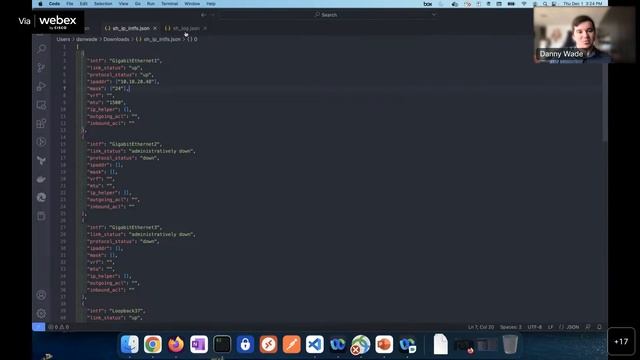Open the Search view in activity bar
This screenshot has height=360, width=640.
[41, 49]
